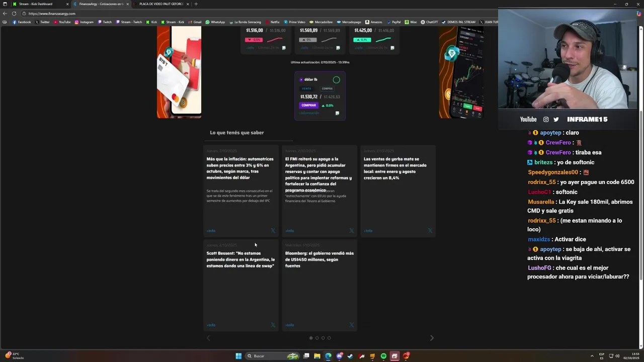Open the La Ronda Simracing bookmark

[245, 22]
